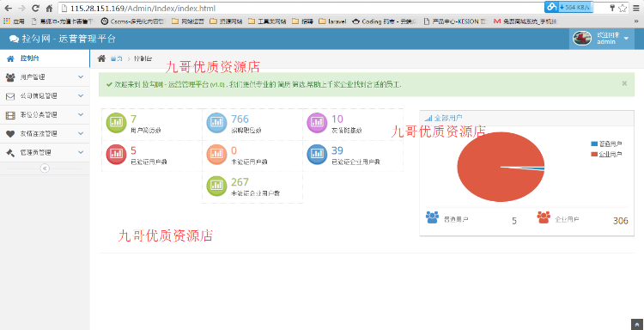The image size is (644, 330).
Task: Click the 首页 breadcrumb link
Action: click(117, 58)
